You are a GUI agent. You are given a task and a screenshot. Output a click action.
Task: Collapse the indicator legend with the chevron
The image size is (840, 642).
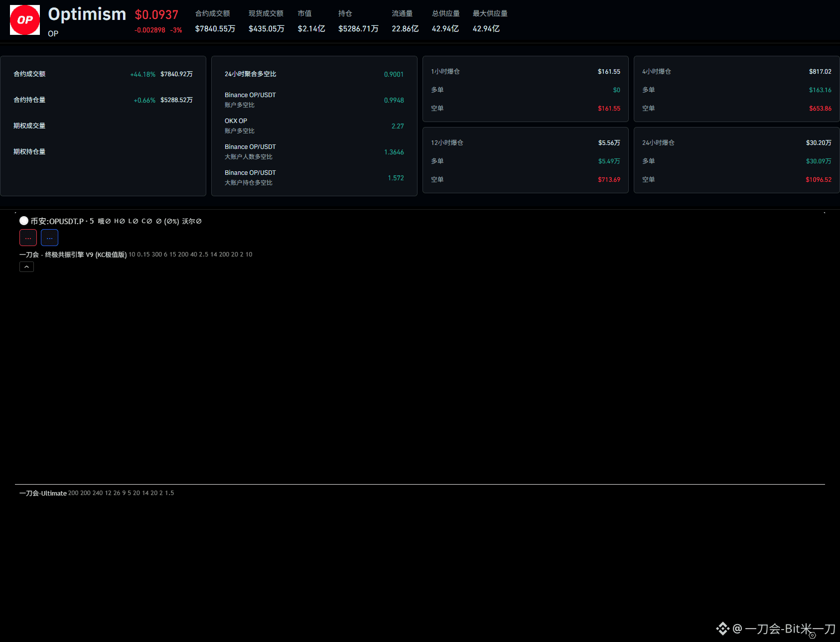pos(26,267)
